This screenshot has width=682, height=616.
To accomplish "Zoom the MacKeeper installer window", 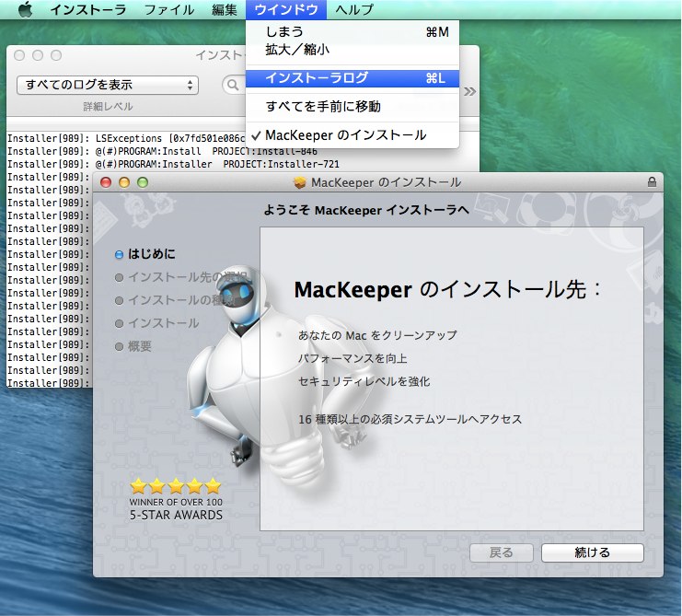I will point(143,182).
